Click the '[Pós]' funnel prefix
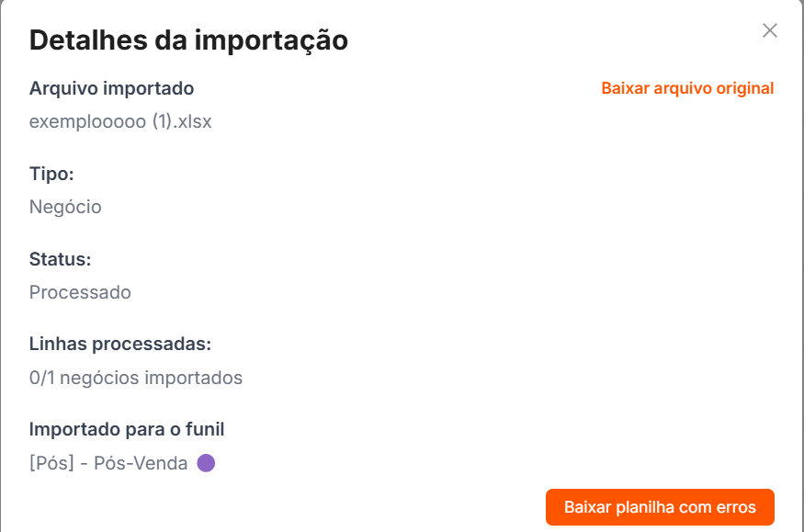The width and height of the screenshot is (804, 532). coord(51,463)
